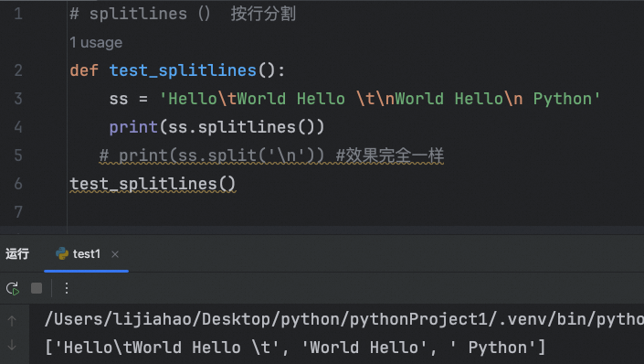
Task: Click the printed list output in the console
Action: pyautogui.click(x=295, y=348)
